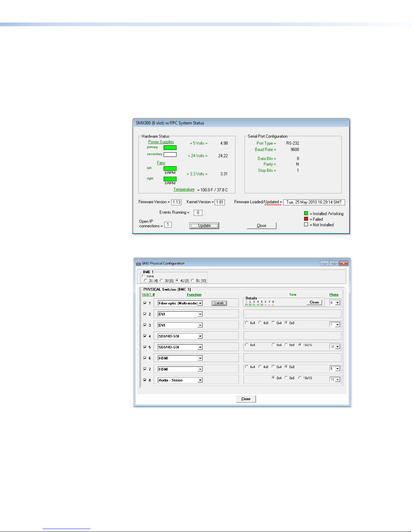Open the Fiber-optic (Multi-mode) function dropdown
Image resolution: width=411 pixels, height=532 pixels.
[200, 303]
